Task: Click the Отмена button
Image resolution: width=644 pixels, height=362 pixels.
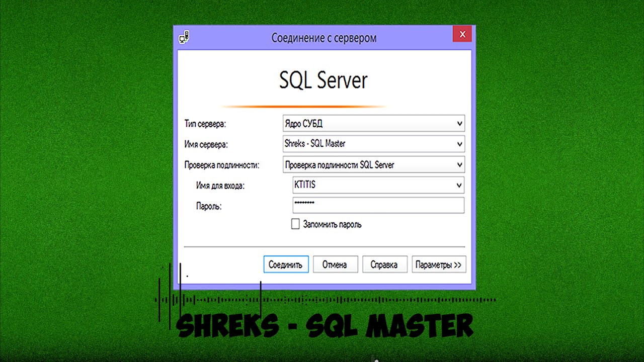Action: tap(335, 264)
